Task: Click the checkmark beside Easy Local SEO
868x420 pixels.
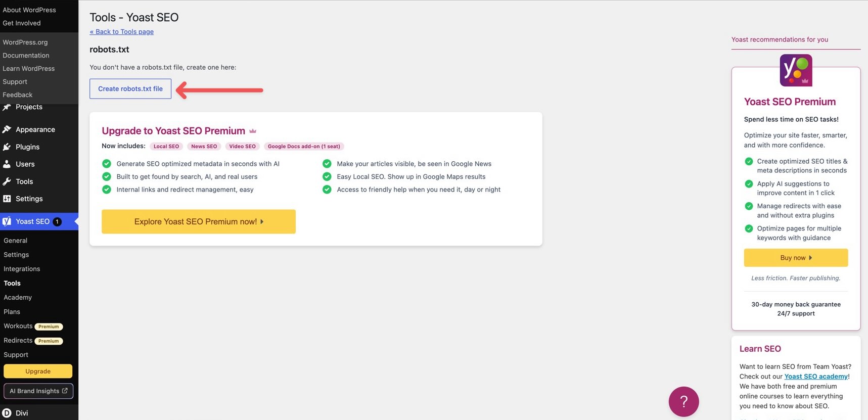Action: pos(327,176)
